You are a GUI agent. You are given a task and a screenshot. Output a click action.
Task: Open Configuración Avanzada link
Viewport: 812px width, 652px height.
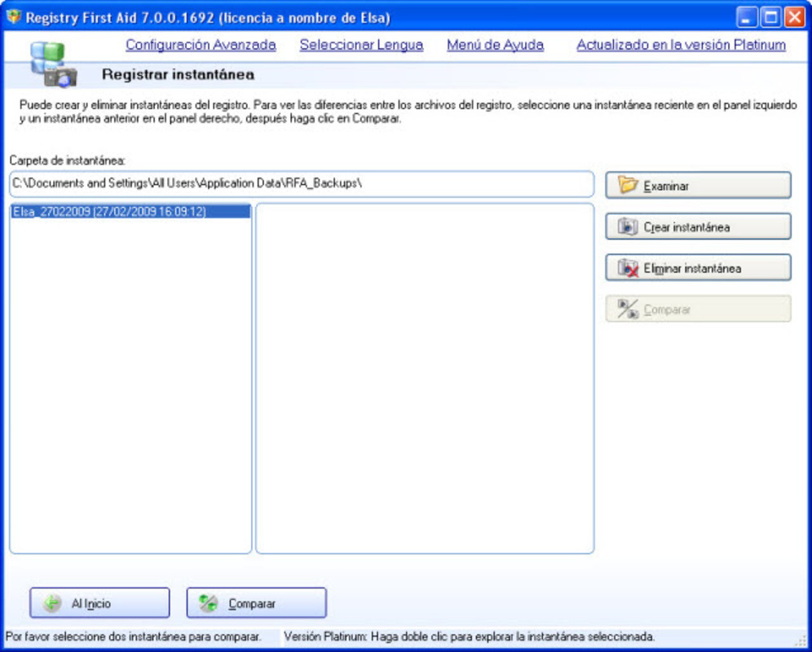[201, 45]
